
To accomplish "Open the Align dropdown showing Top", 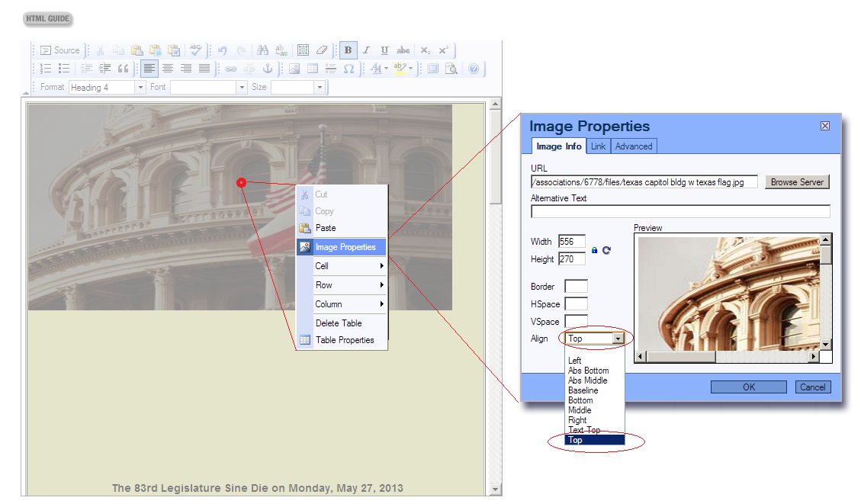I will [x=595, y=339].
